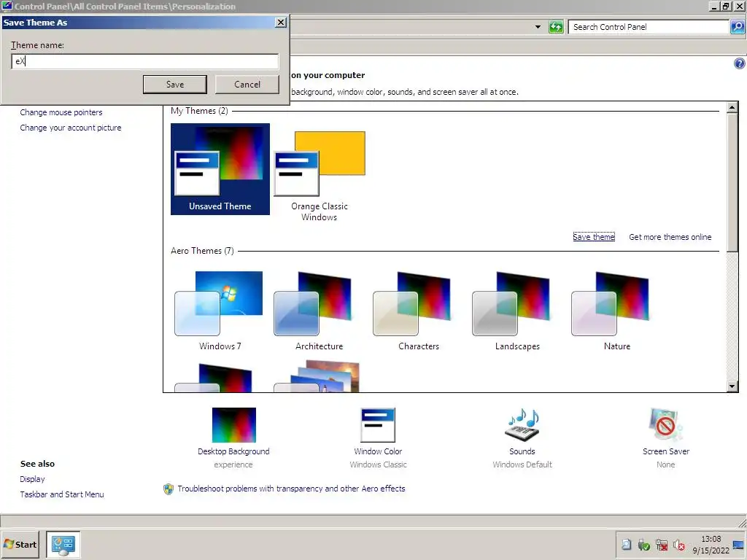Click the theme list scroll down arrow
The height and width of the screenshot is (560, 747).
pyautogui.click(x=732, y=386)
